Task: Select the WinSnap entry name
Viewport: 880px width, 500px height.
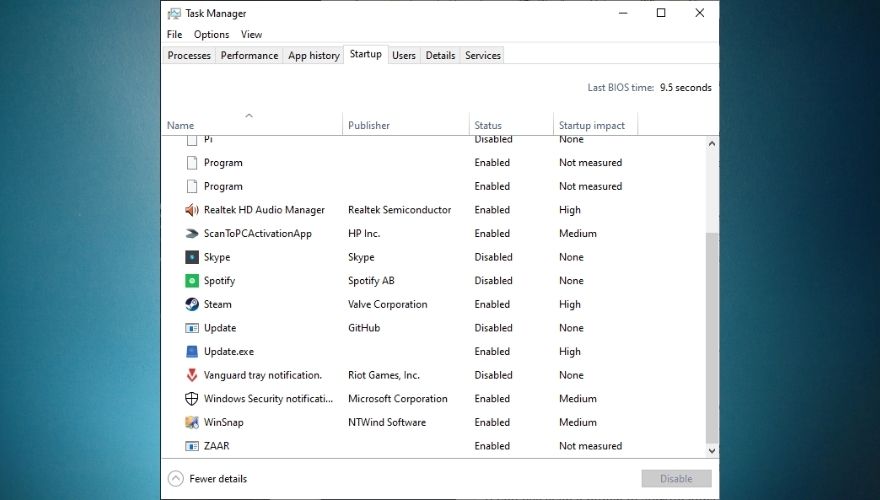Action: tap(223, 422)
